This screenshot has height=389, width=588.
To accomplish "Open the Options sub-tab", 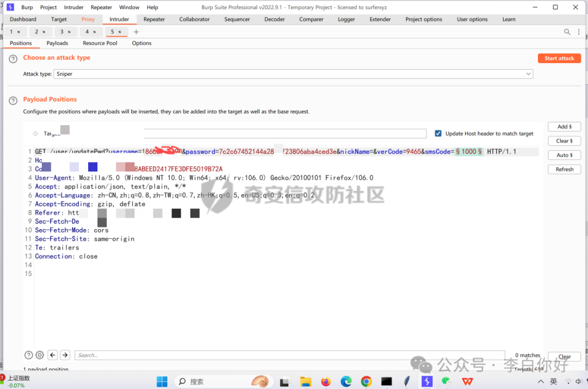I will [x=142, y=43].
